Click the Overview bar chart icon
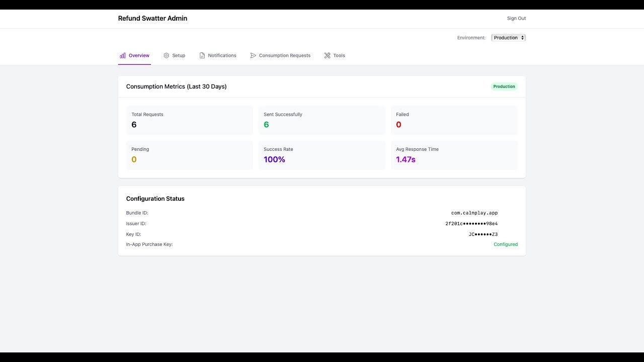644x362 pixels. coord(123,55)
